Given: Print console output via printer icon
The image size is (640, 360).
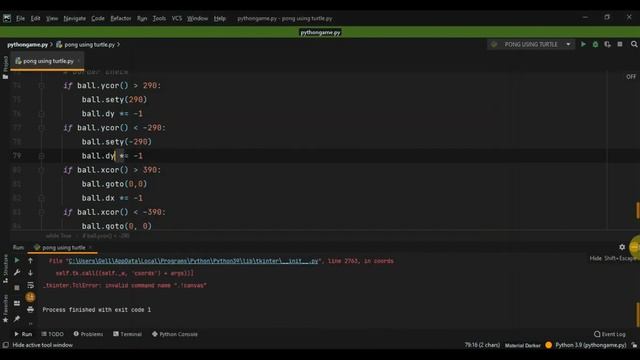Looking at the screenshot, I should [30, 309].
